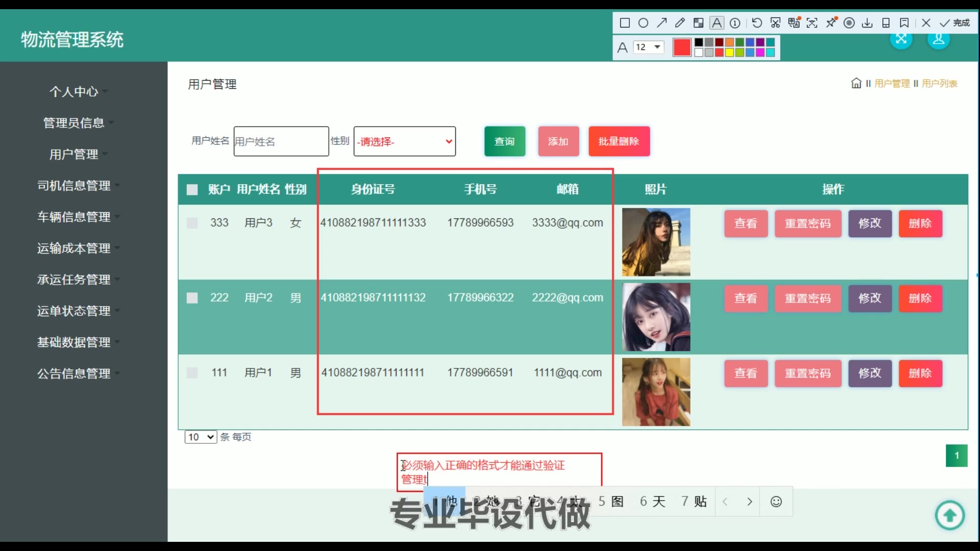Open the font size 12 dropdown

coord(648,47)
